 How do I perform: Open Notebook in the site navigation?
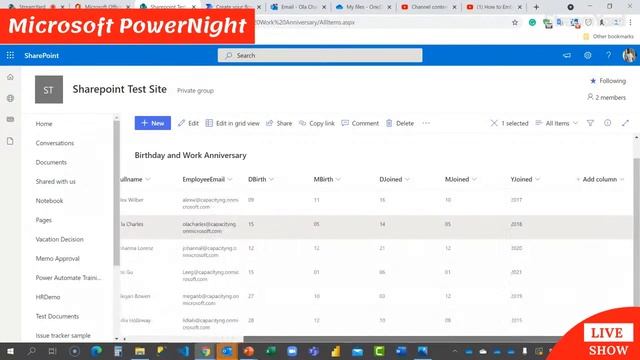[x=49, y=200]
